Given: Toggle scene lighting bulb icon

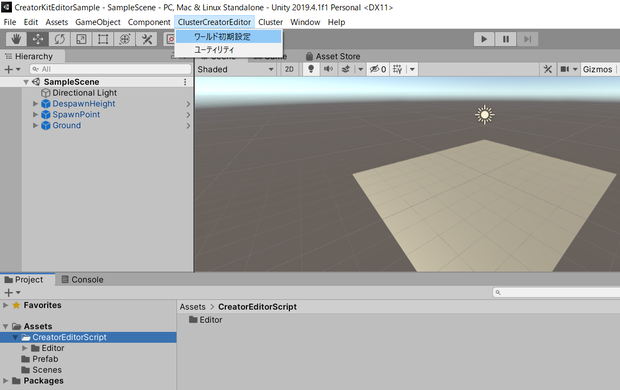Looking at the screenshot, I should pyautogui.click(x=311, y=69).
